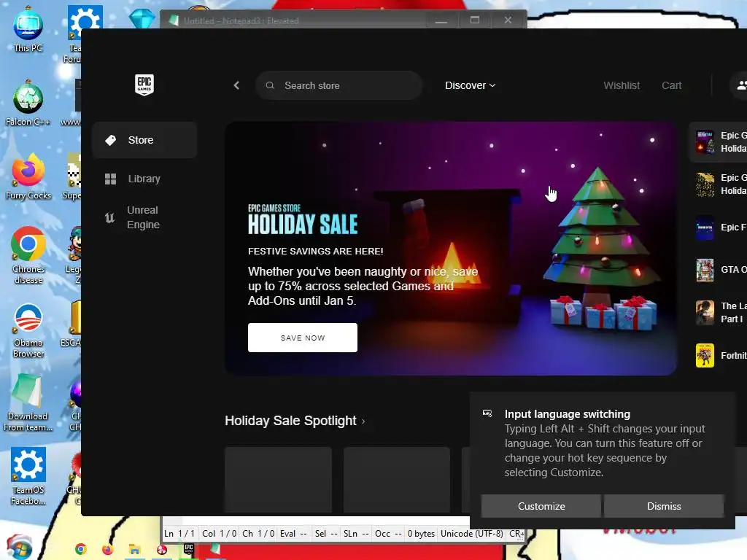
Task: Click 'Occ --' in Notepad3 status bar
Action: [x=388, y=533]
